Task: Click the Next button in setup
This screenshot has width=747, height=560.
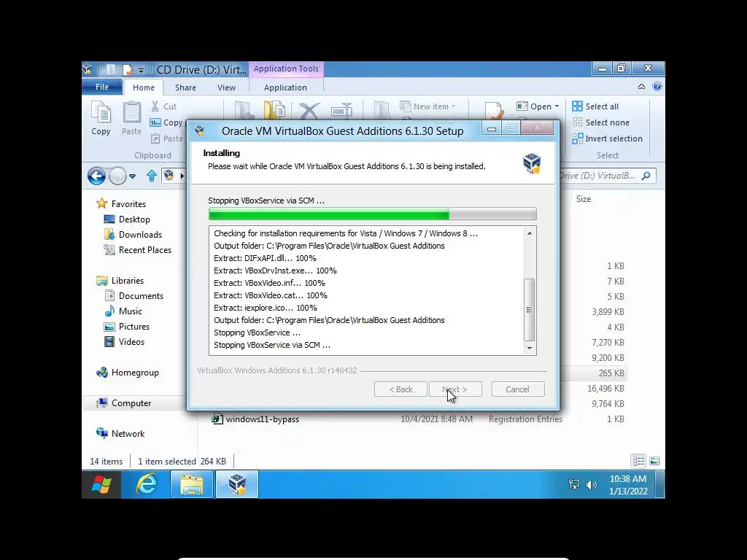Action: [x=455, y=389]
